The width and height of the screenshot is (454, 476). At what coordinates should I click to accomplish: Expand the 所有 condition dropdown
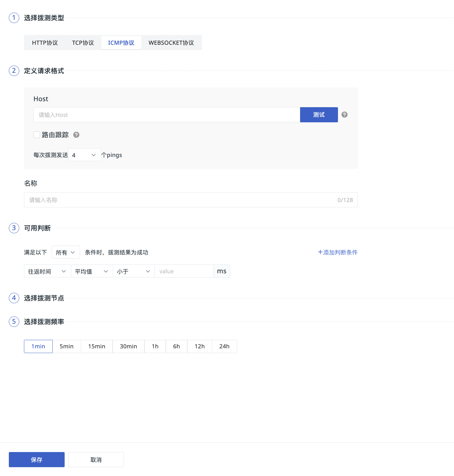click(x=66, y=252)
